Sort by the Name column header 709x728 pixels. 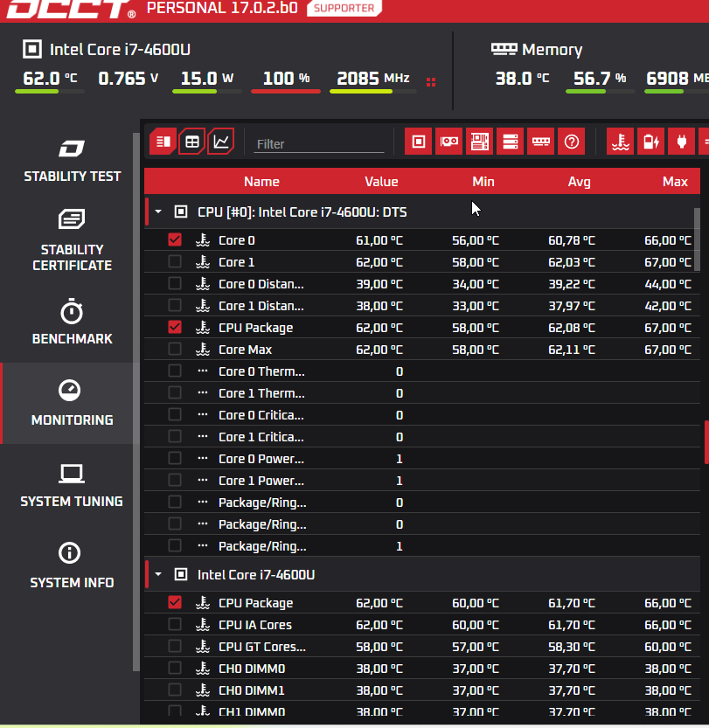(x=261, y=182)
